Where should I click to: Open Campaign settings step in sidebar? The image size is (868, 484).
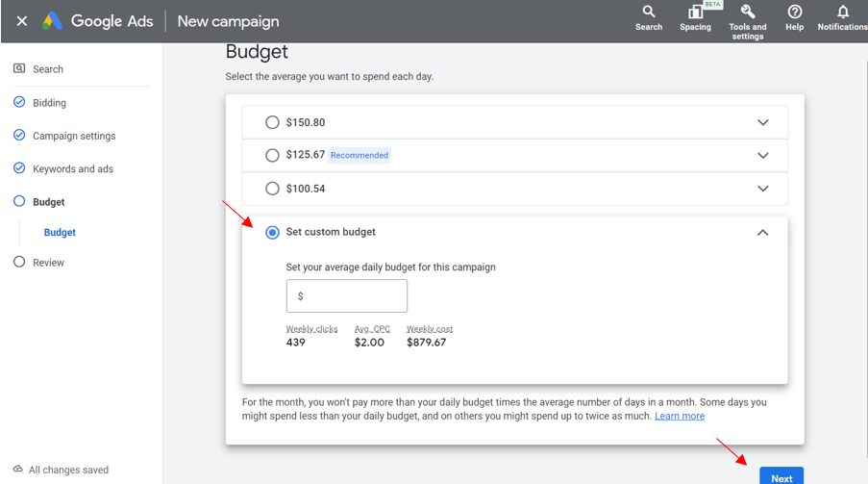[x=73, y=136]
